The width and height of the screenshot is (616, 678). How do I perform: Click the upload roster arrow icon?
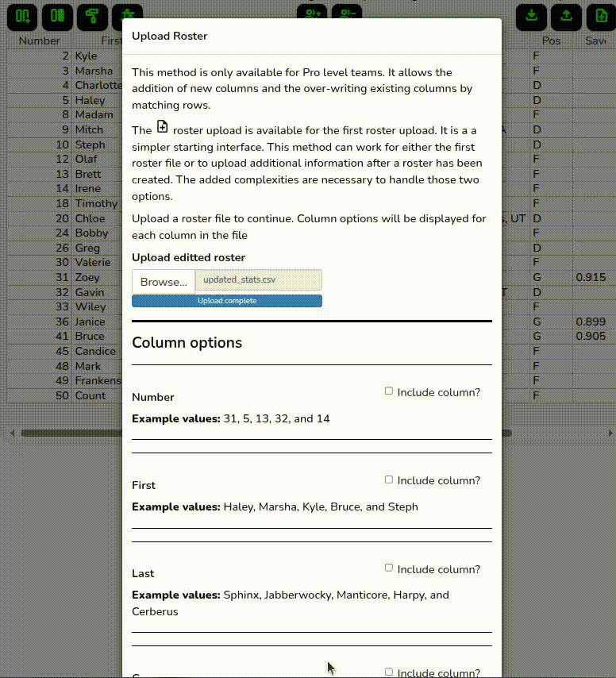click(x=566, y=16)
